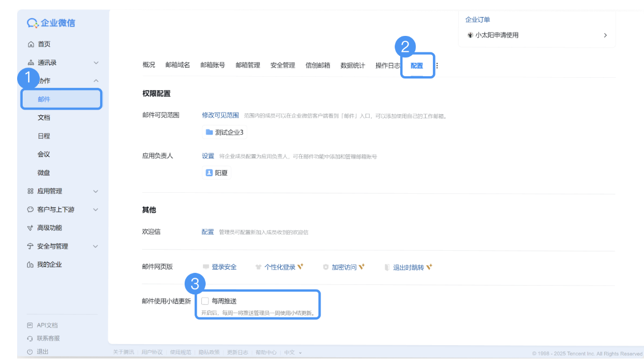This screenshot has height=359, width=644.
Task: Select 文档 in the sidebar
Action: pyautogui.click(x=44, y=118)
